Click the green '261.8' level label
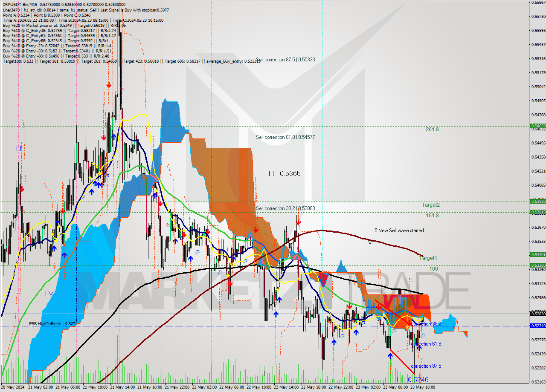 coord(432,130)
